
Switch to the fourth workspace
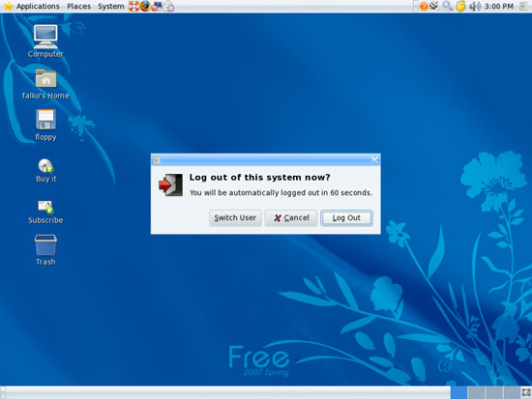pyautogui.click(x=512, y=393)
